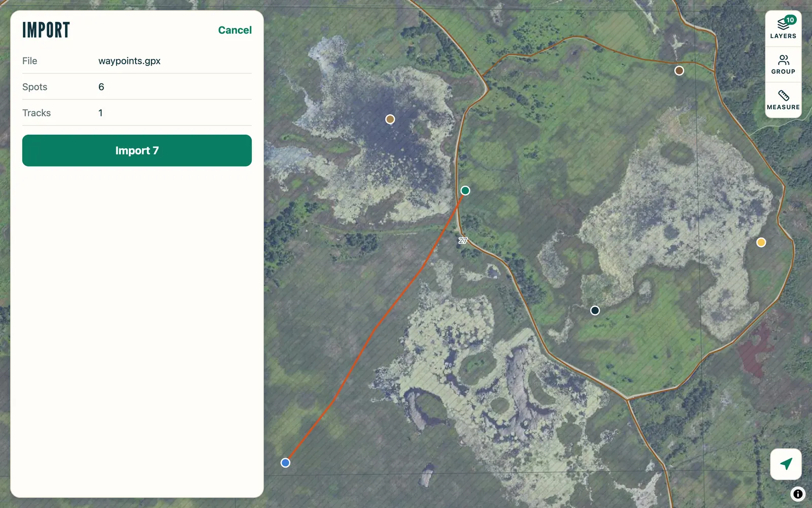This screenshot has height=508, width=812.
Task: Select the brown waypoint near the road junction
Action: 679,71
